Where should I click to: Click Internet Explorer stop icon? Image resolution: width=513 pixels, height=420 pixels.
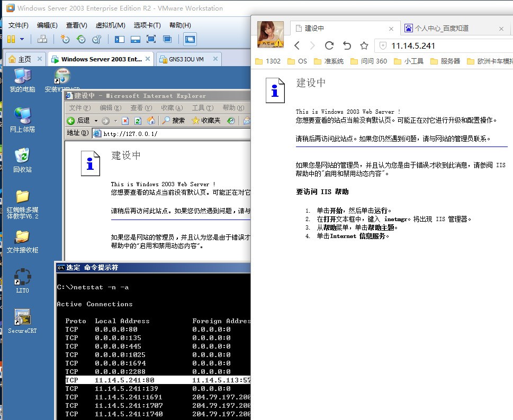click(125, 121)
